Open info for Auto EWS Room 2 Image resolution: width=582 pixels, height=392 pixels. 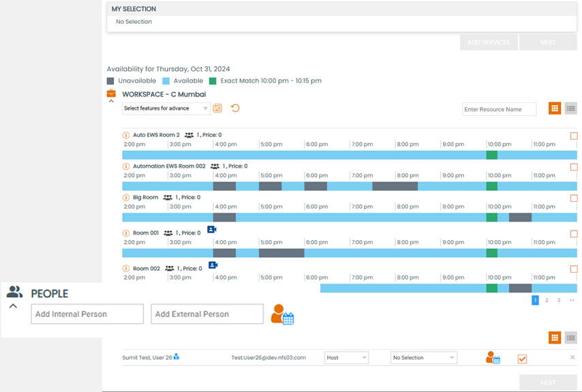pyautogui.click(x=126, y=135)
